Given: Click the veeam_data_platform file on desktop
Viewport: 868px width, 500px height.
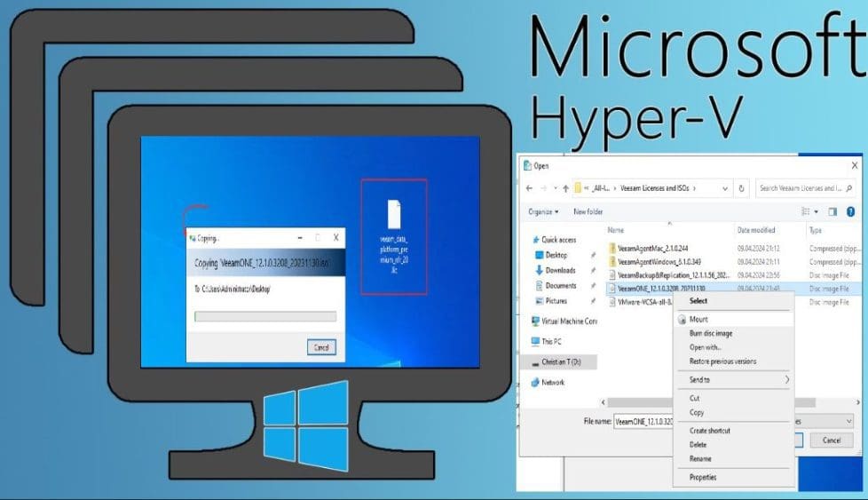Looking at the screenshot, I should pos(393,236).
